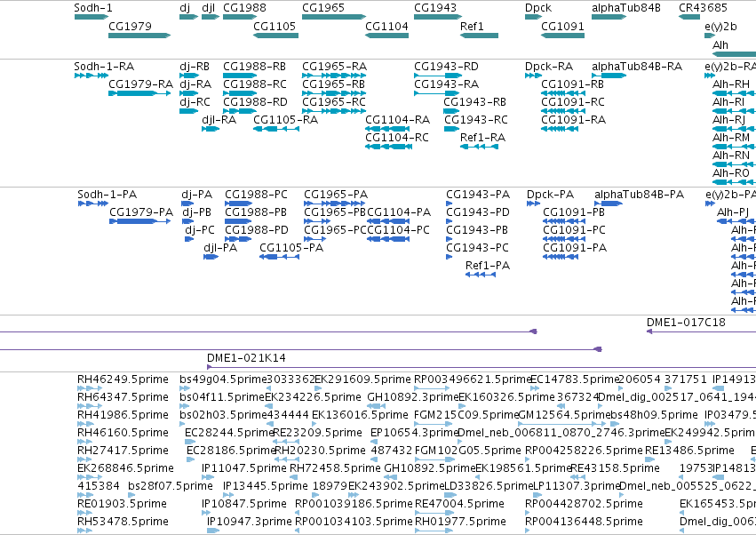Click the CG1943-RD transcript
This screenshot has height=535, width=756.
pyautogui.click(x=436, y=76)
